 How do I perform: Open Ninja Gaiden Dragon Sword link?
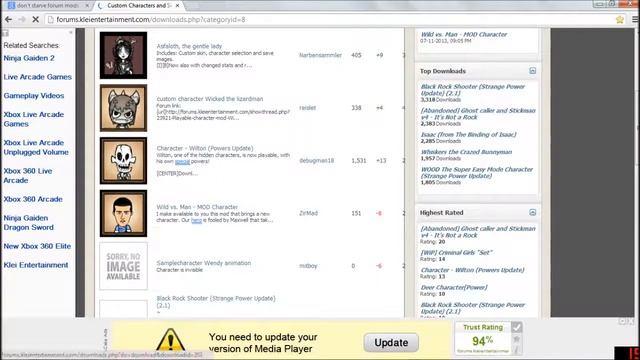[29, 223]
